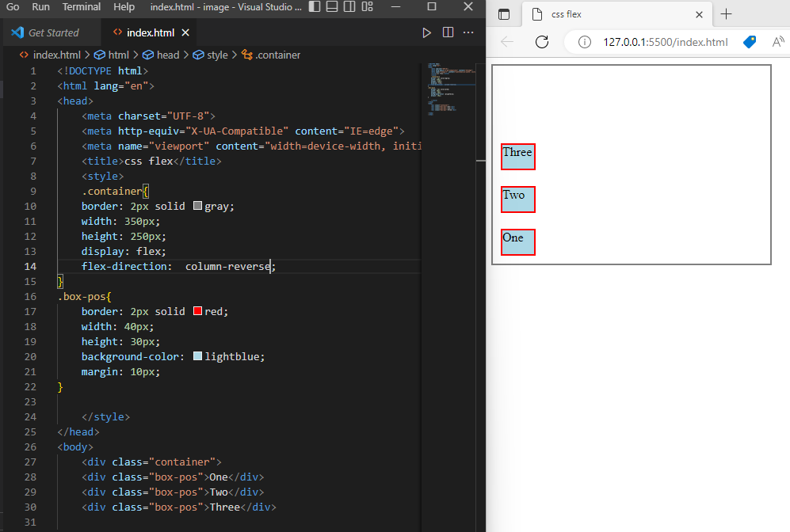Split the editor to the right
Screen dimensions: 790x532
(x=448, y=32)
